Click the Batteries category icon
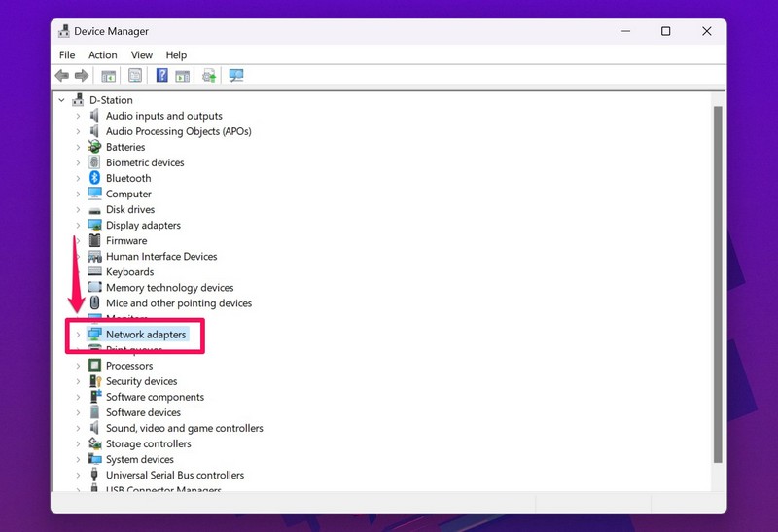Screen dimensions: 778x532 tap(94, 147)
